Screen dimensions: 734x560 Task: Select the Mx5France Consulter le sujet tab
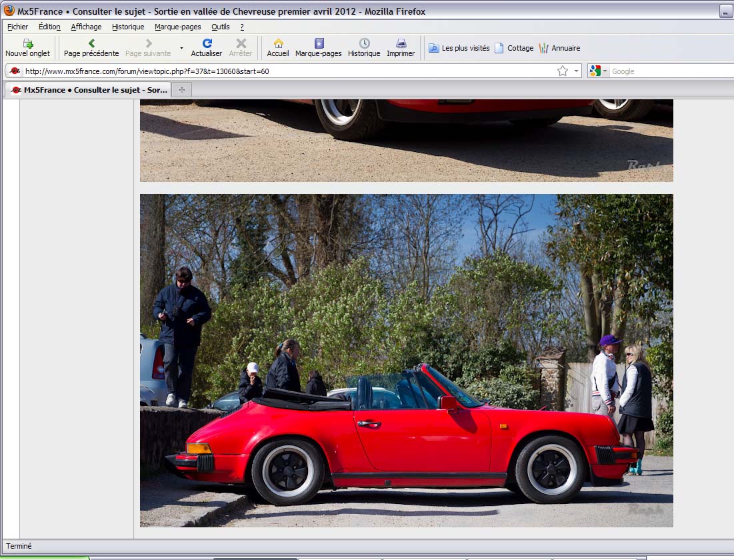coord(89,90)
